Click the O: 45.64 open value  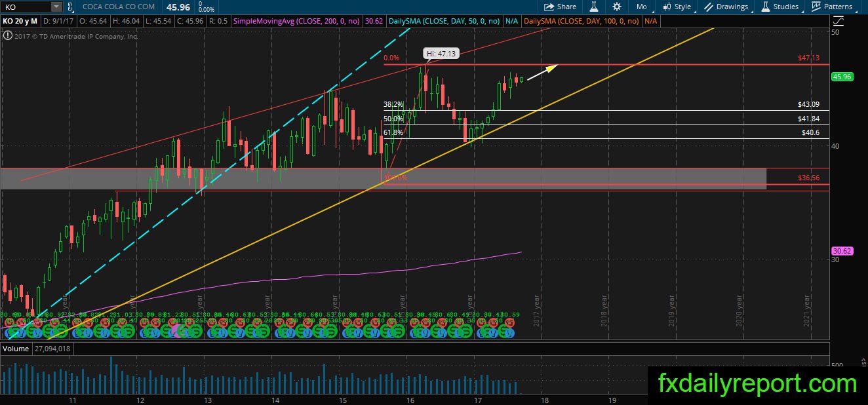pyautogui.click(x=92, y=22)
